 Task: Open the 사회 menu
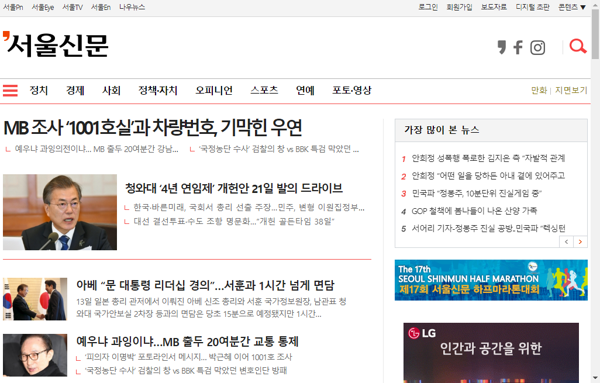[x=111, y=90]
